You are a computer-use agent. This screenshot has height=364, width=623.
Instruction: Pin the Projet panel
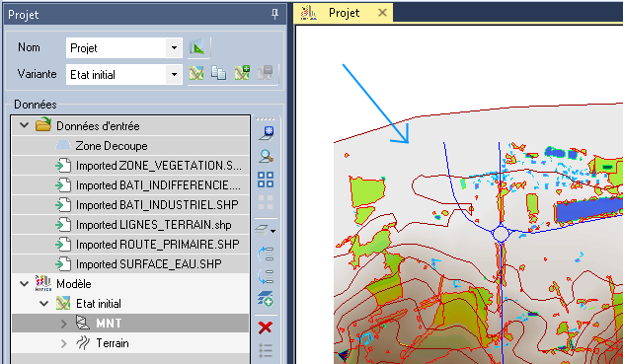pos(274,14)
